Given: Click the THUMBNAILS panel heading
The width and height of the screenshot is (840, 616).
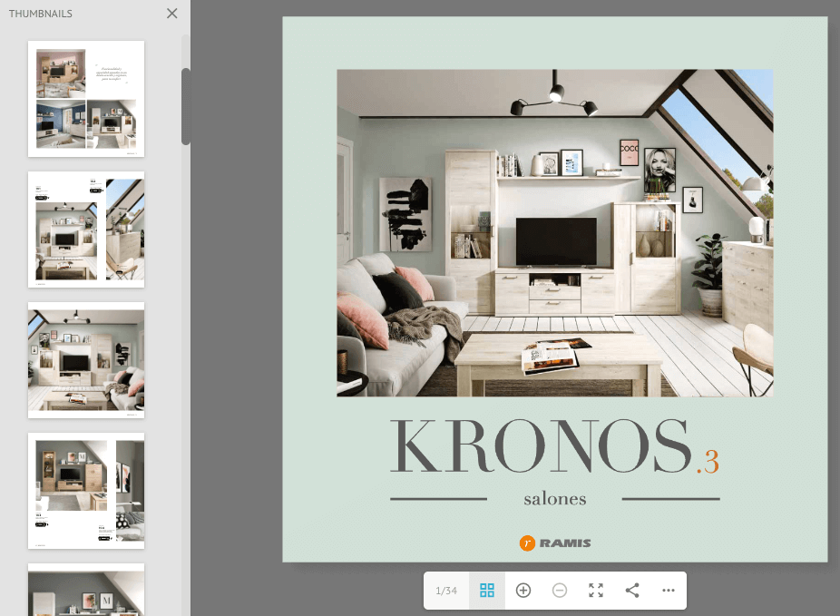Looking at the screenshot, I should pos(41,14).
